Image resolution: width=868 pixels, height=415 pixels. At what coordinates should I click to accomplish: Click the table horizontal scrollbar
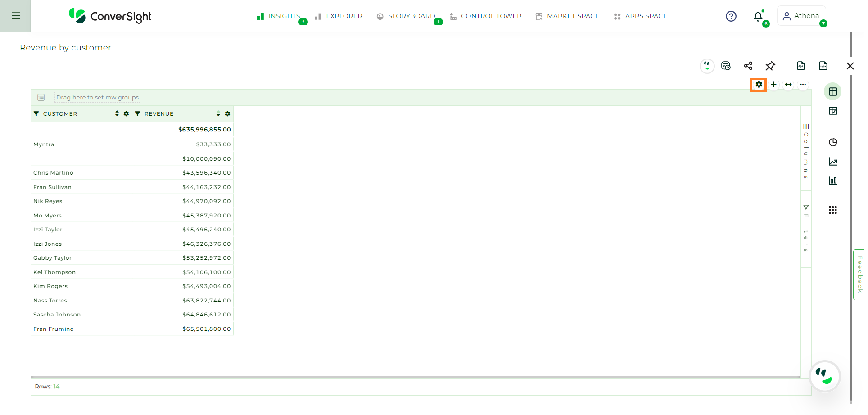(416, 377)
